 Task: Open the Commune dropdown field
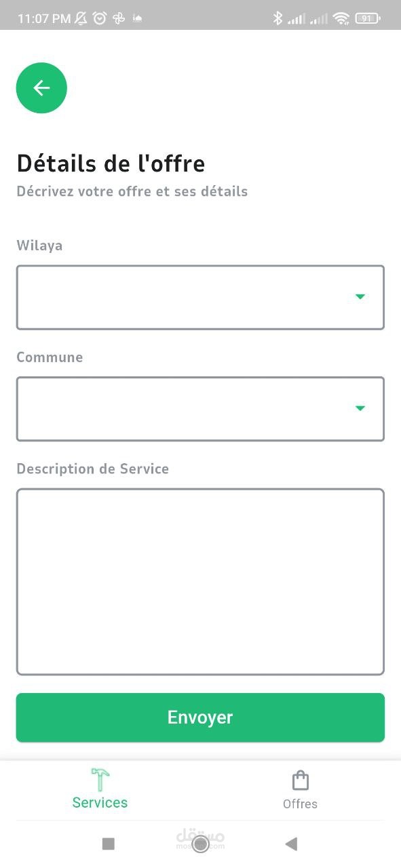(200, 409)
